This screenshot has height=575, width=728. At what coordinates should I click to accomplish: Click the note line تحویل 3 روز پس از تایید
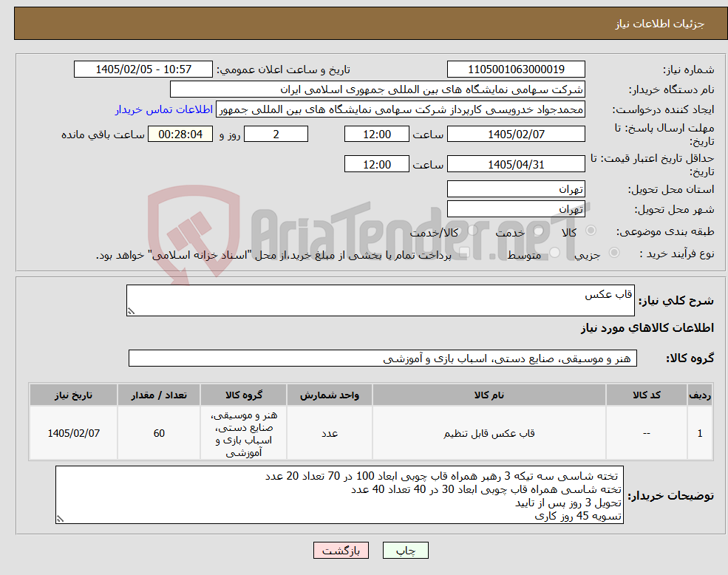tap(568, 503)
